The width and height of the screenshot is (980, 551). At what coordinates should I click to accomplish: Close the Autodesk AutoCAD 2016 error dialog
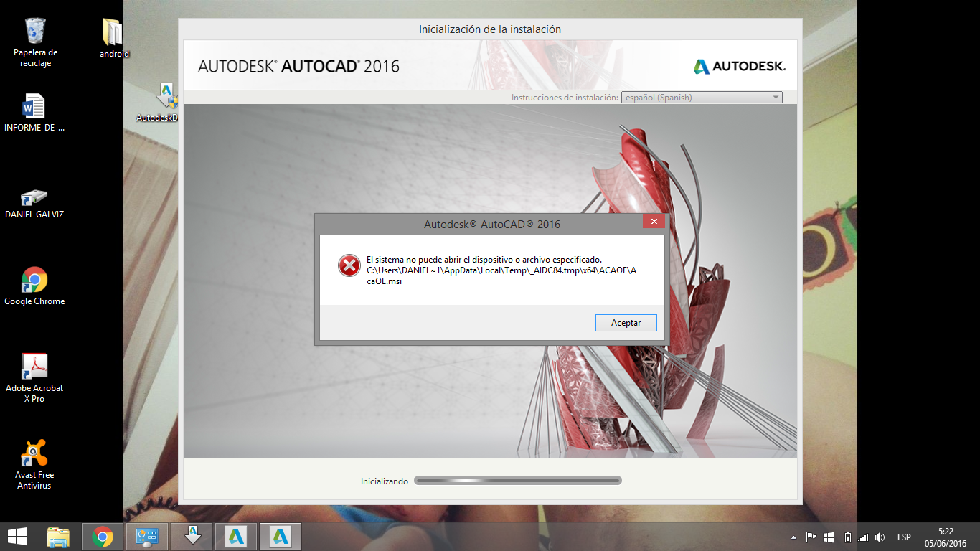point(654,222)
